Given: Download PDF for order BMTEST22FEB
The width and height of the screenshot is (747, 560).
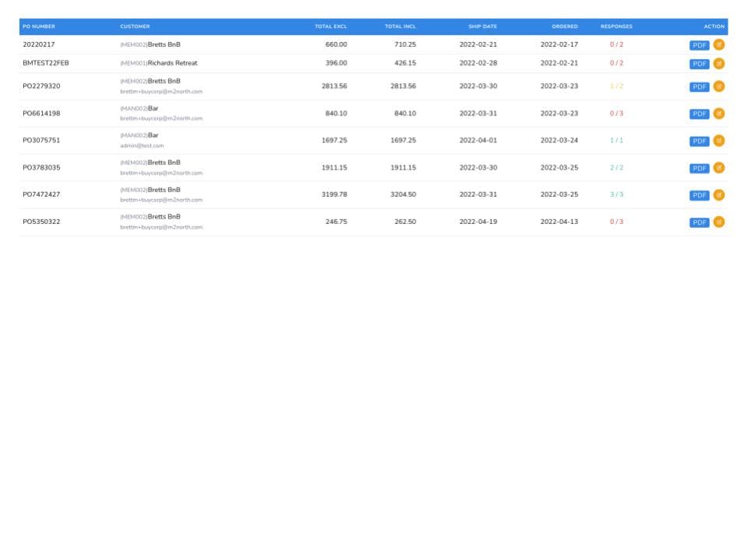Looking at the screenshot, I should coord(700,64).
